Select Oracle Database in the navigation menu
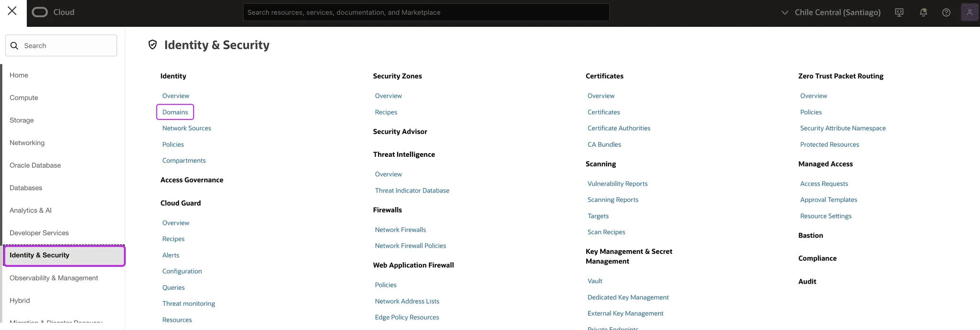Screen dimensions: 980x330 coord(35,165)
